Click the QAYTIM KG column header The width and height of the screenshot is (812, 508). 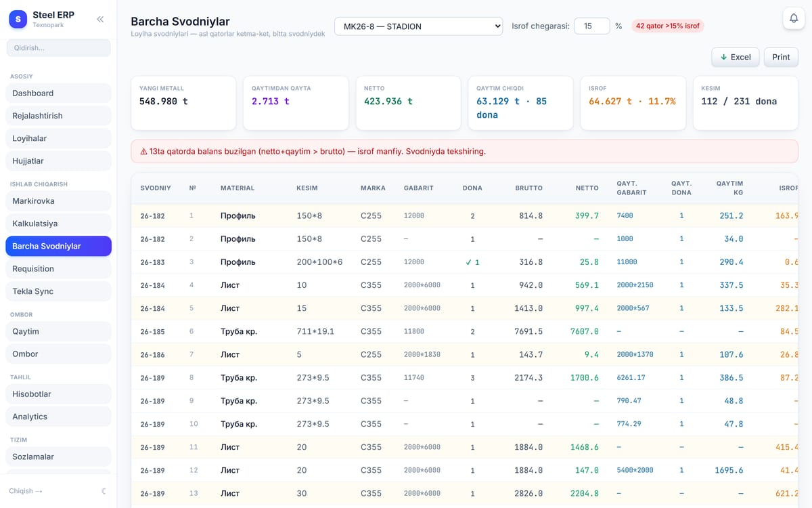pos(729,188)
